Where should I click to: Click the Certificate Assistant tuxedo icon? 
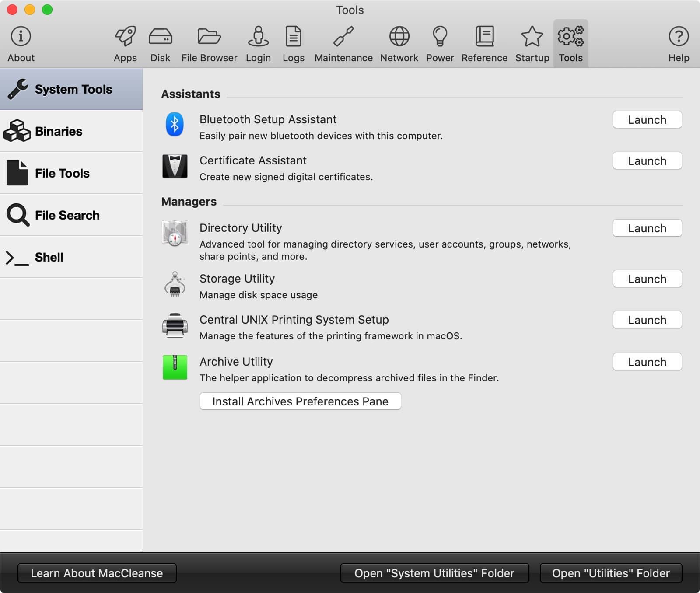(x=175, y=166)
